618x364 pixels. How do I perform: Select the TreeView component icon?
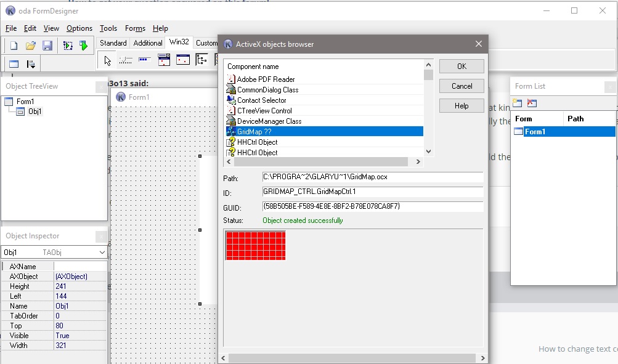coord(202,60)
